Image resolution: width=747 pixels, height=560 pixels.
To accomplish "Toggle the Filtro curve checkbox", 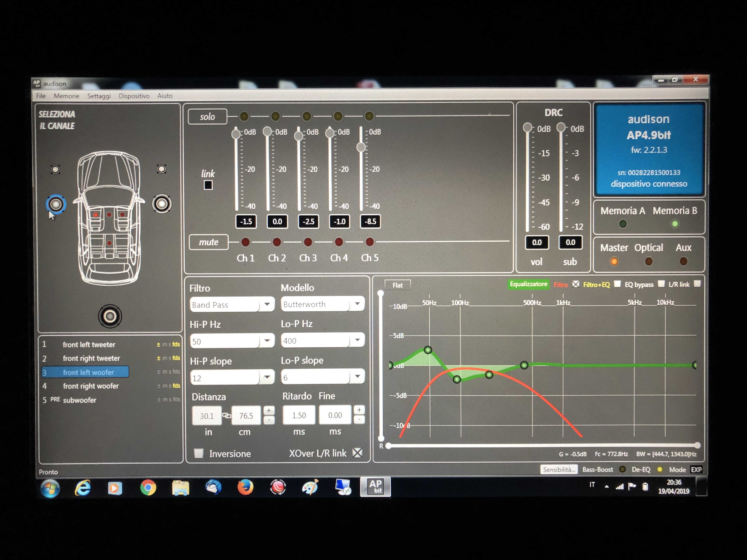I will coord(576,284).
